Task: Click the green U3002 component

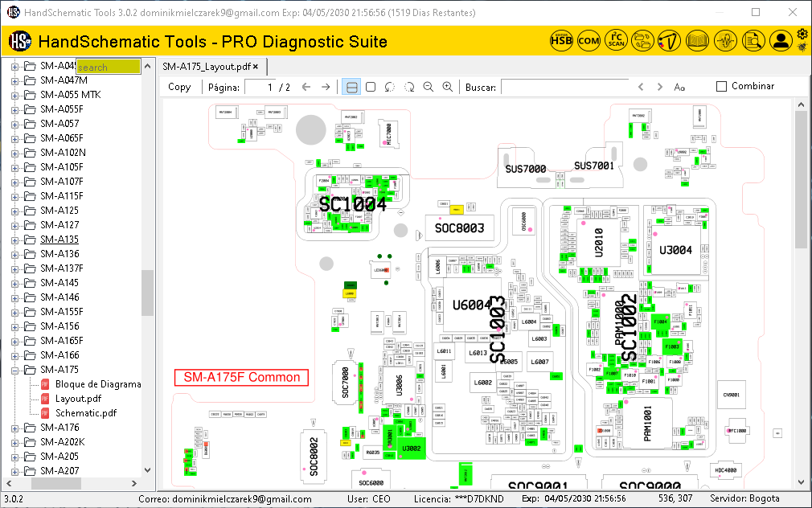Action: (412, 448)
